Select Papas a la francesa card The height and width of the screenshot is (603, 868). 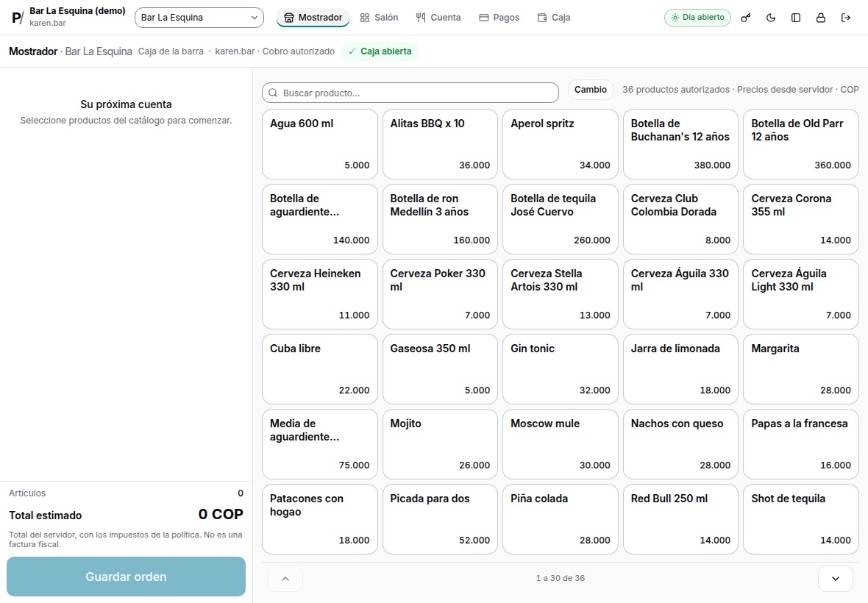coord(801,444)
